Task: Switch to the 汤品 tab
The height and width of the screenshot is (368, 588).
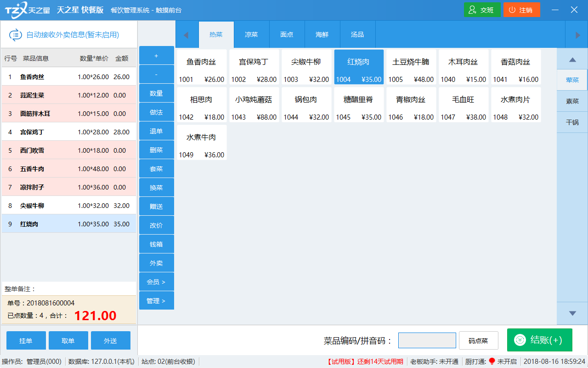Action: tap(357, 34)
